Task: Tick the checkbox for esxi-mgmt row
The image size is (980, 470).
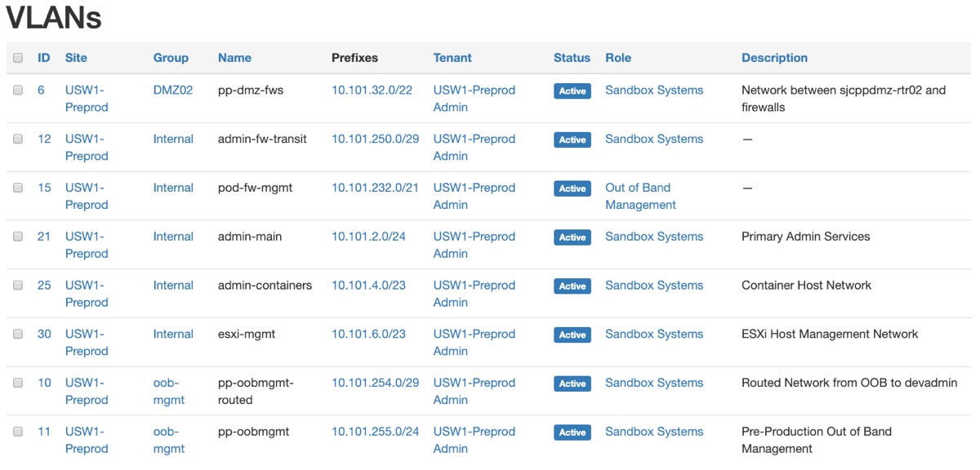Action: pos(18,335)
